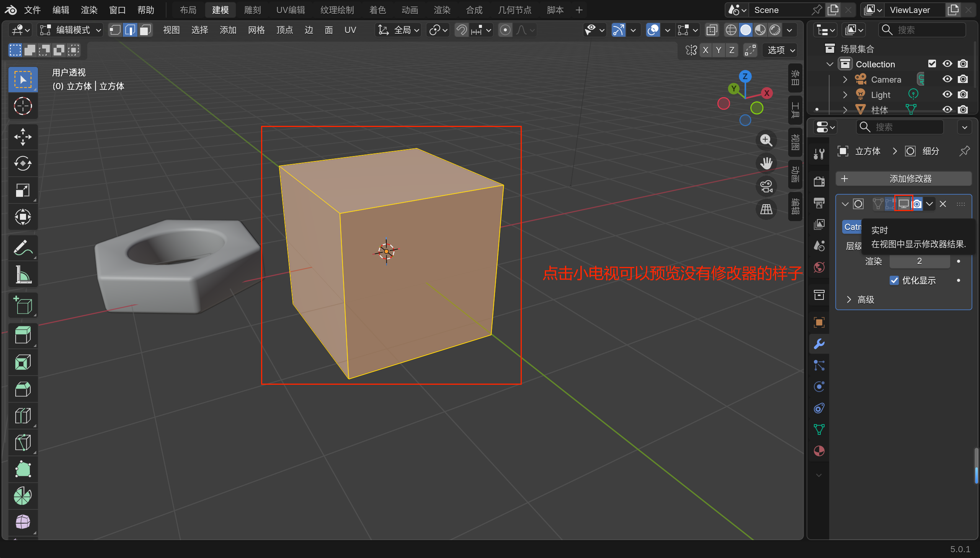This screenshot has height=558, width=980.
Task: Toggle subdivision modifier realtime display
Action: tap(903, 203)
